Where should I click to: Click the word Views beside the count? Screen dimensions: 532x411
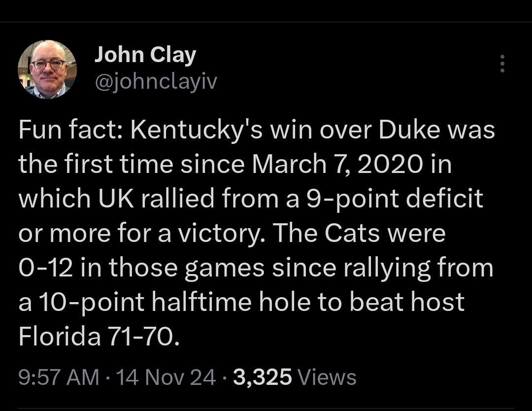[x=327, y=377]
